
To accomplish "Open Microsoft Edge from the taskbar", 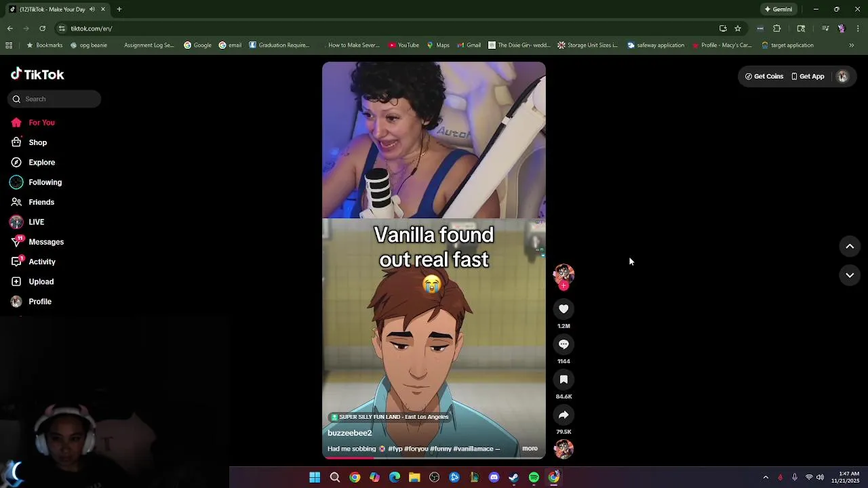I will click(x=395, y=478).
